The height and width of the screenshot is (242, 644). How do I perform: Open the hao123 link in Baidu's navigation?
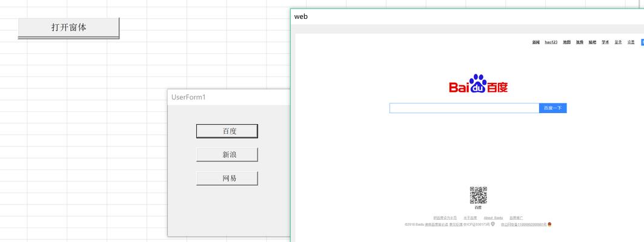point(551,42)
